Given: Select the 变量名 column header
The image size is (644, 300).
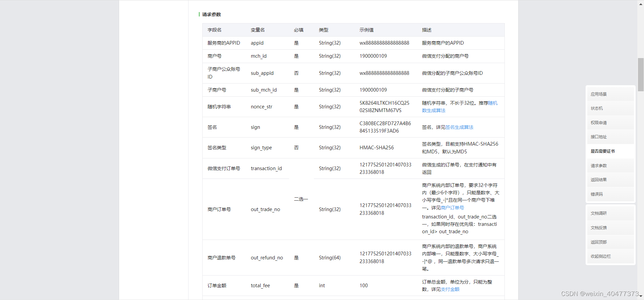Looking at the screenshot, I should point(258,30).
